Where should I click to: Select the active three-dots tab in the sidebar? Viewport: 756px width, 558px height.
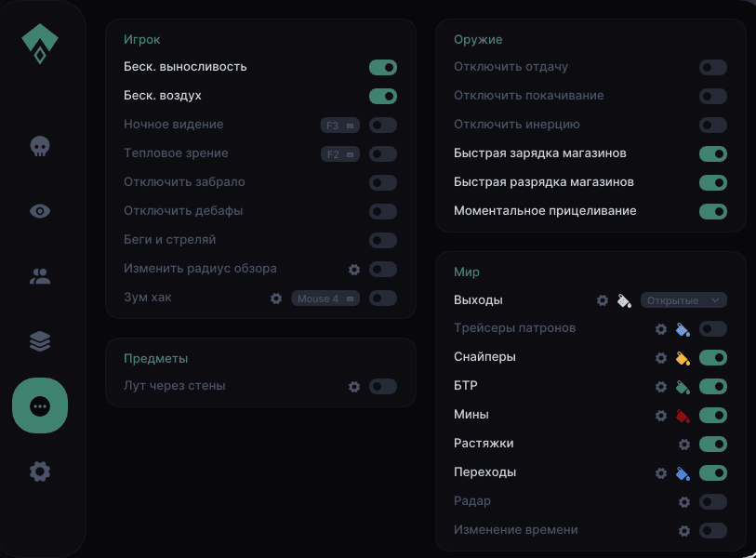[x=40, y=406]
